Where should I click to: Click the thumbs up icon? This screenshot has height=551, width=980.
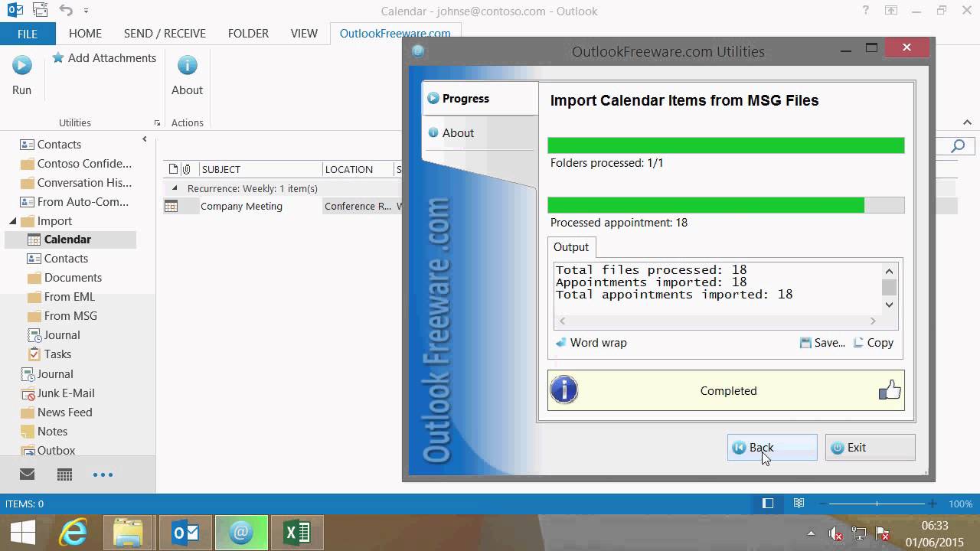click(x=890, y=390)
